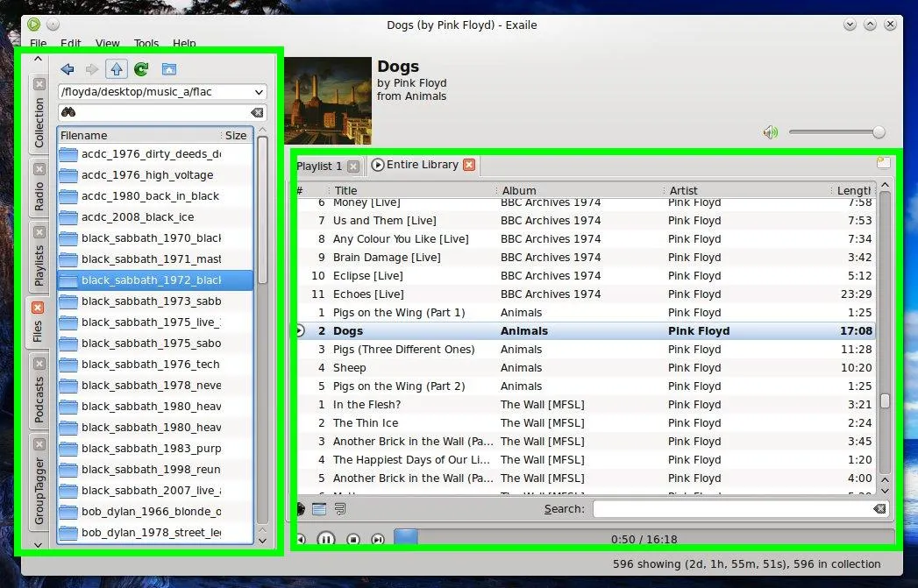
Task: Stop playback with the stop button
Action: click(x=352, y=540)
